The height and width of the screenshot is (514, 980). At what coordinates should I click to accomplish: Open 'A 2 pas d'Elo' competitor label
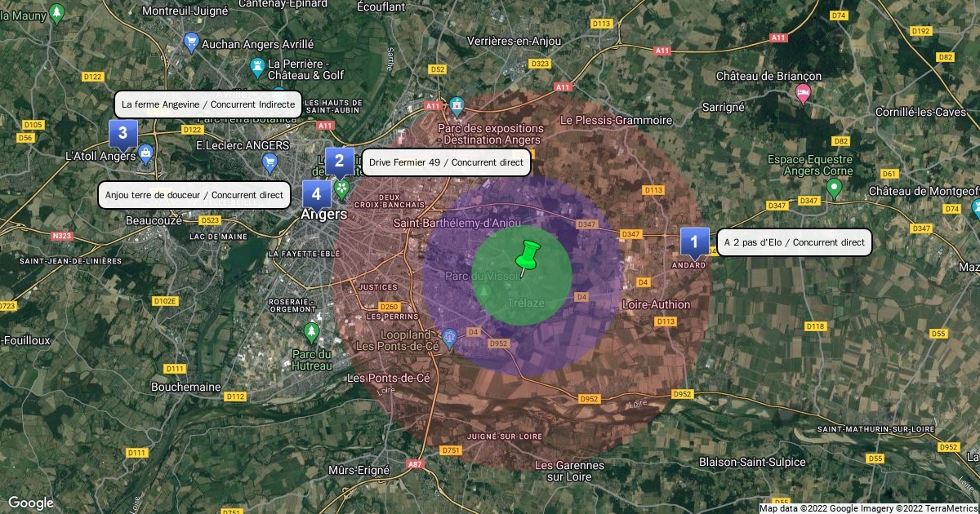pos(795,242)
